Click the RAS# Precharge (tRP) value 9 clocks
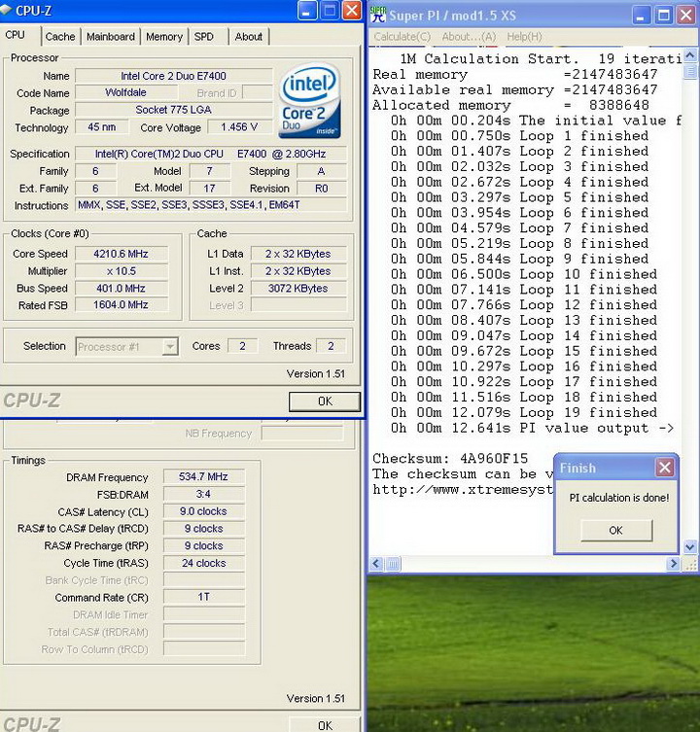Screen dimensions: 700x732 [x=203, y=545]
